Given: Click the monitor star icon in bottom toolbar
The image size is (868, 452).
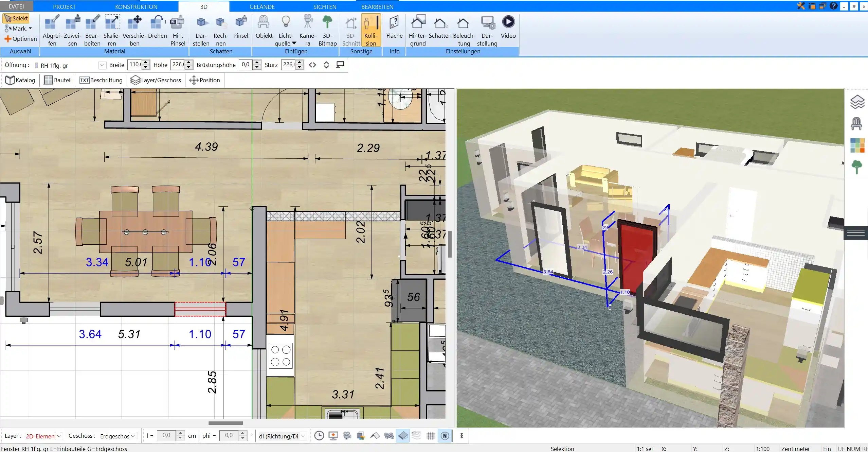Looking at the screenshot, I should [333, 436].
